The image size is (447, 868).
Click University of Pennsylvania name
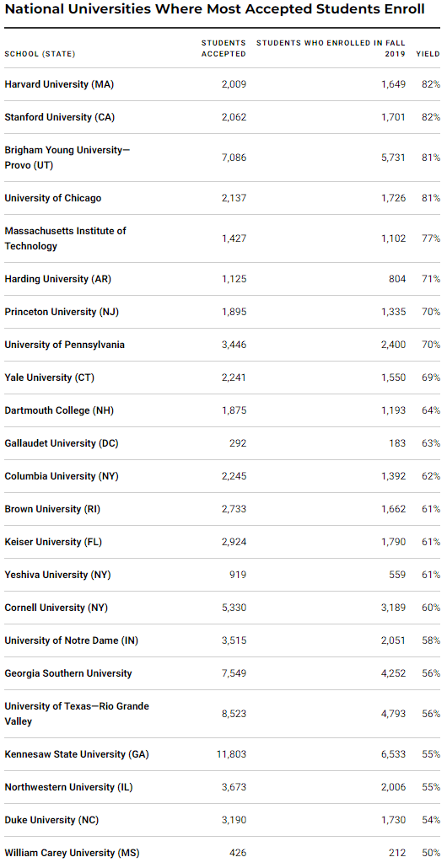click(65, 345)
